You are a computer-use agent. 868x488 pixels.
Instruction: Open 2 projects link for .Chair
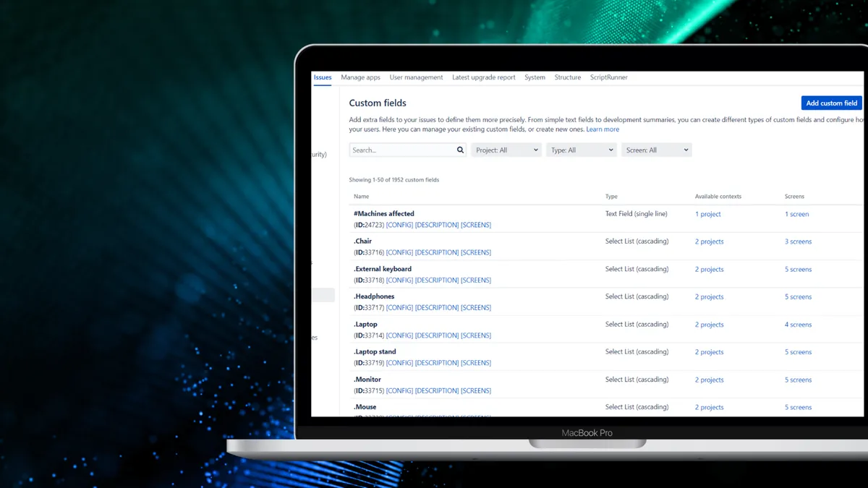[x=710, y=241]
